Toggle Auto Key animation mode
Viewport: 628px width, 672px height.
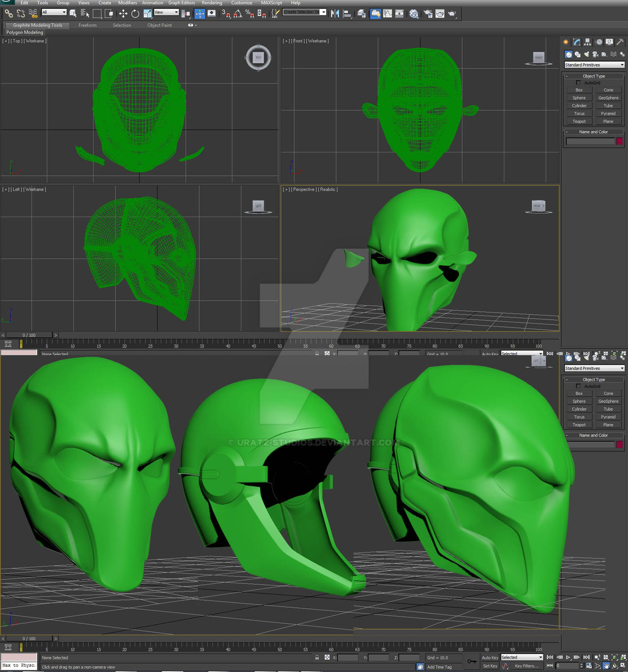[490, 657]
